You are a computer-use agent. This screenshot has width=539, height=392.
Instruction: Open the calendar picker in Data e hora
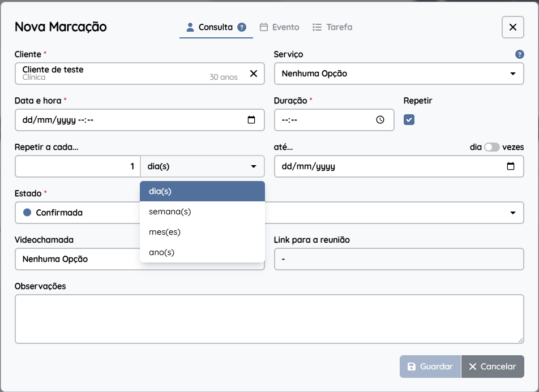[251, 120]
